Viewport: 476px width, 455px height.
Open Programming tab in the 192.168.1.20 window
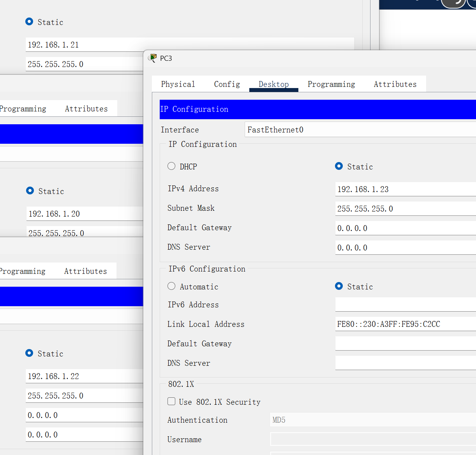click(x=23, y=109)
